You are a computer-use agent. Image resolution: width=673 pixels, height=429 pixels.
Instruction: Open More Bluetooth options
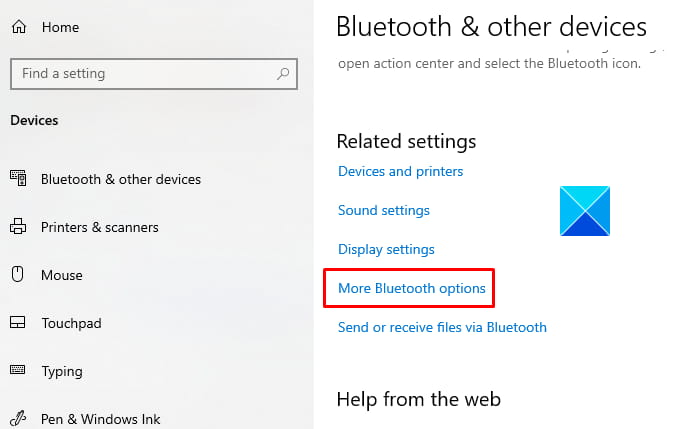point(412,288)
